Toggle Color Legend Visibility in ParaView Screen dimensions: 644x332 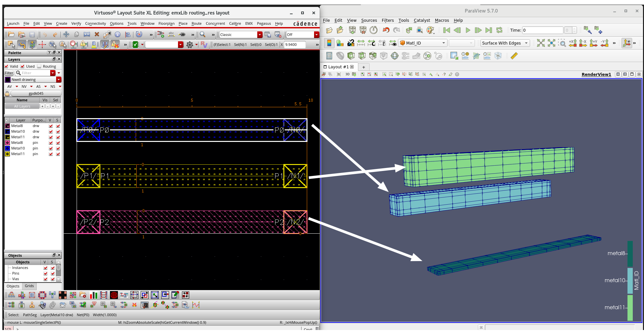coord(329,43)
